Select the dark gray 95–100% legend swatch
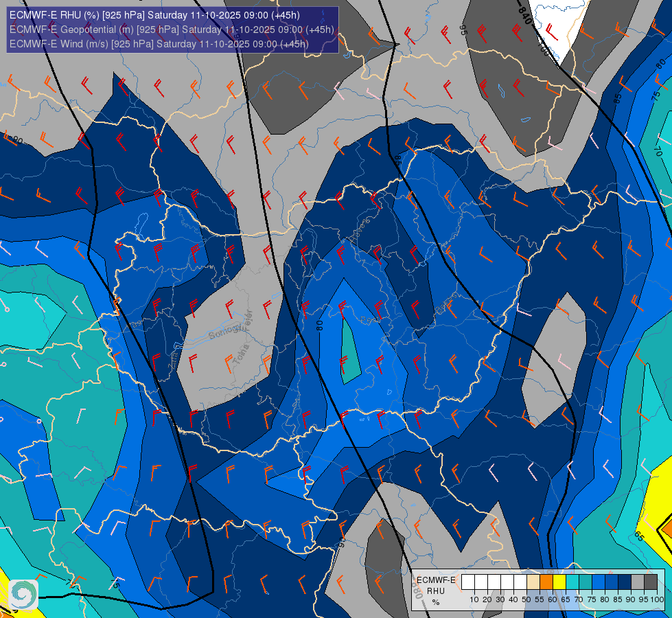The height and width of the screenshot is (618, 672). tap(651, 582)
